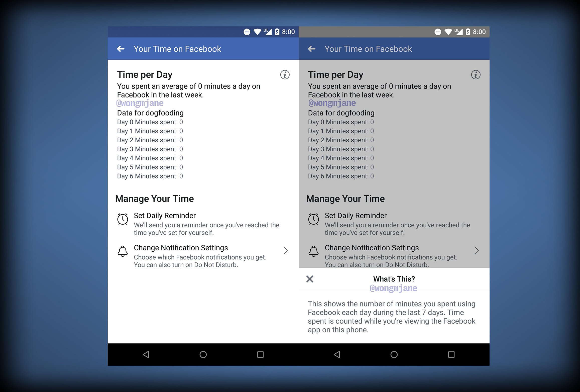Tap notification bell icon on left phone
This screenshot has width=580, height=392.
pyautogui.click(x=123, y=251)
